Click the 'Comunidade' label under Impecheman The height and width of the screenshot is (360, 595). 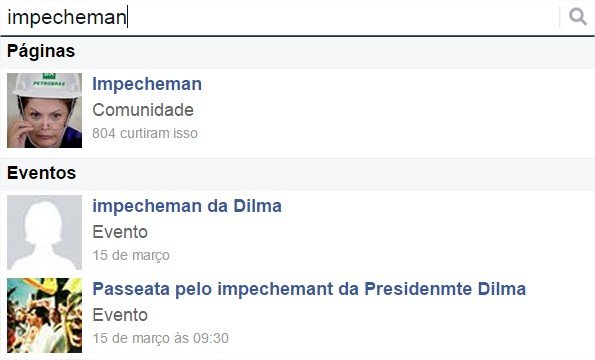point(143,110)
